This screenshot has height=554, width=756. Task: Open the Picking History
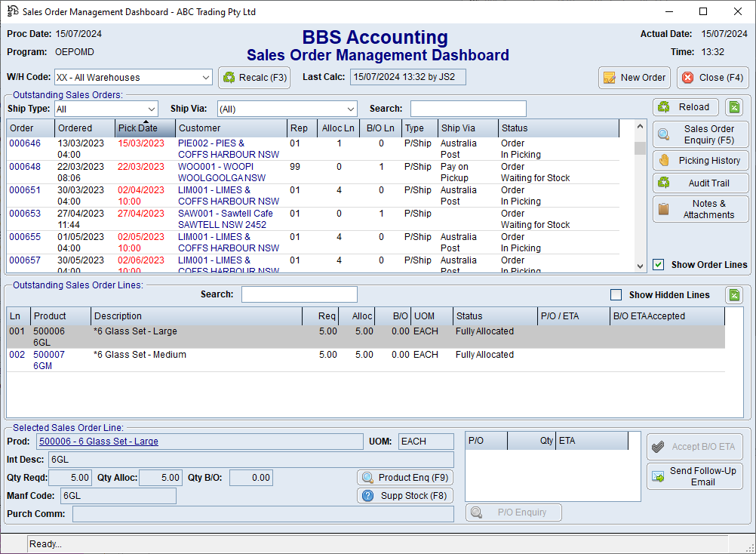(x=700, y=161)
